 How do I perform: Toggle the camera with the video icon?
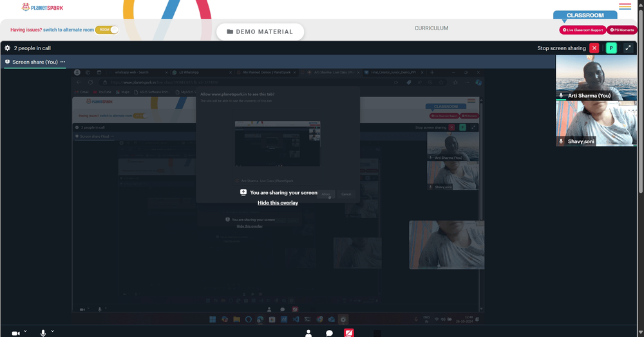(15, 333)
